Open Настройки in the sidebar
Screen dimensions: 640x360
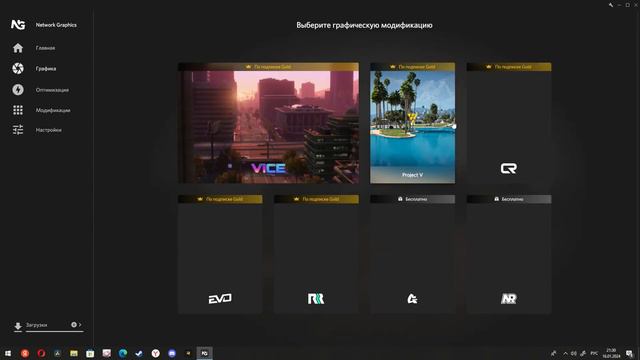click(x=49, y=130)
